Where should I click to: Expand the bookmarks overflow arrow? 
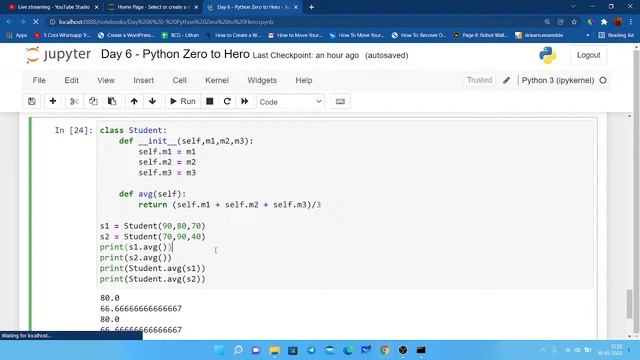(x=588, y=36)
